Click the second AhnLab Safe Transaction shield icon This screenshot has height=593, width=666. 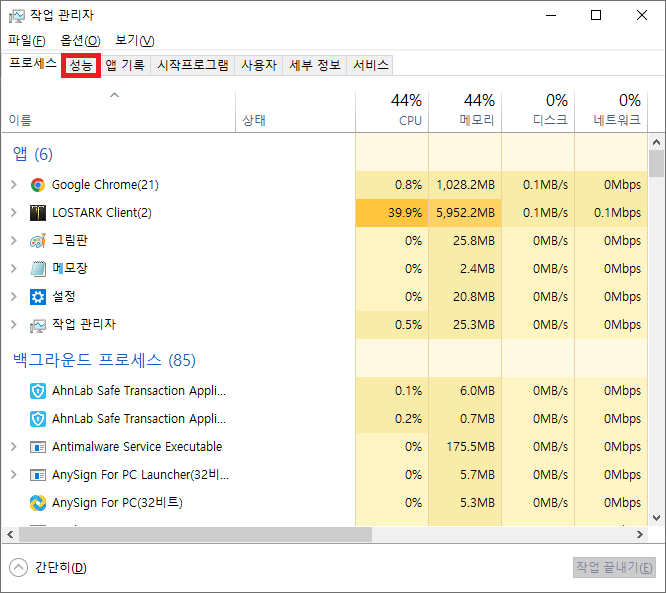point(38,419)
